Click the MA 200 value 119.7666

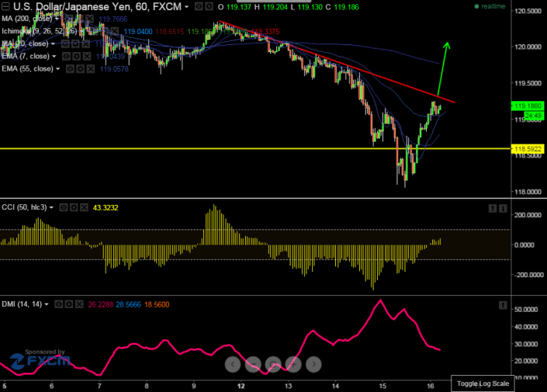coord(113,19)
